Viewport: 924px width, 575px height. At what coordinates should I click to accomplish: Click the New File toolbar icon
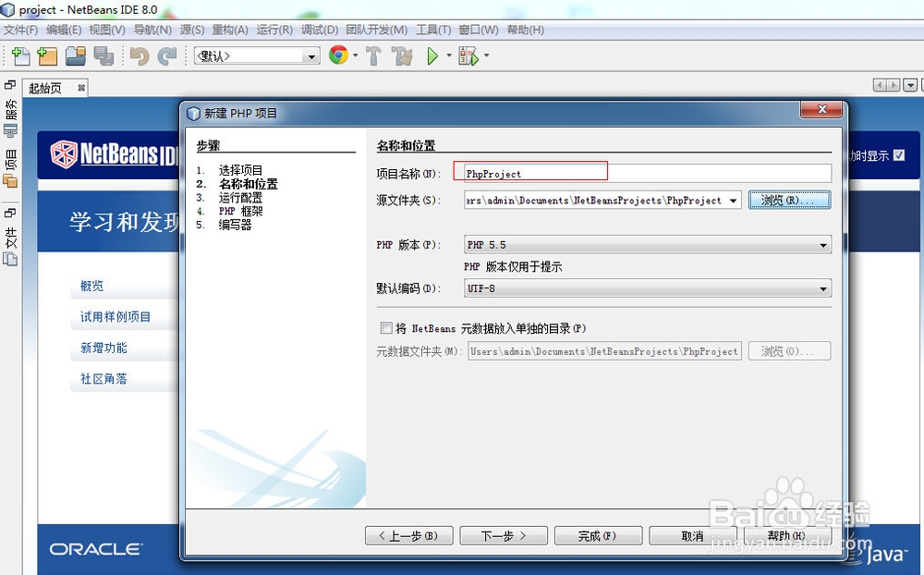(x=21, y=56)
